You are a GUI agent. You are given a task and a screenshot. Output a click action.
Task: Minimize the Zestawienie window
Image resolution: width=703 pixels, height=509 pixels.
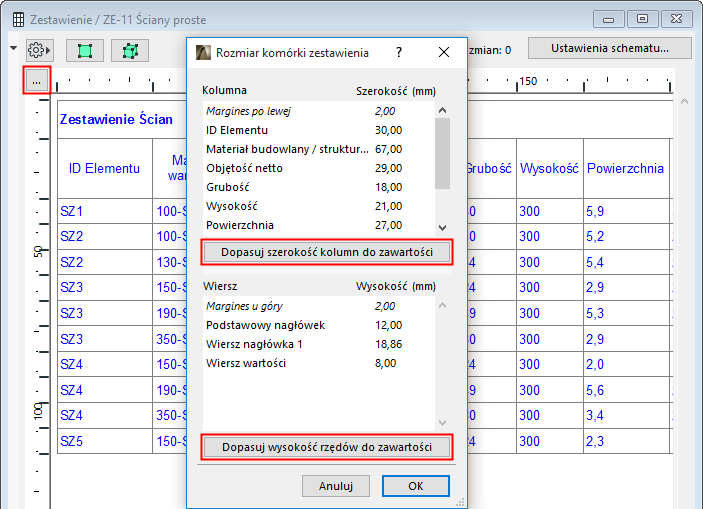pos(608,19)
